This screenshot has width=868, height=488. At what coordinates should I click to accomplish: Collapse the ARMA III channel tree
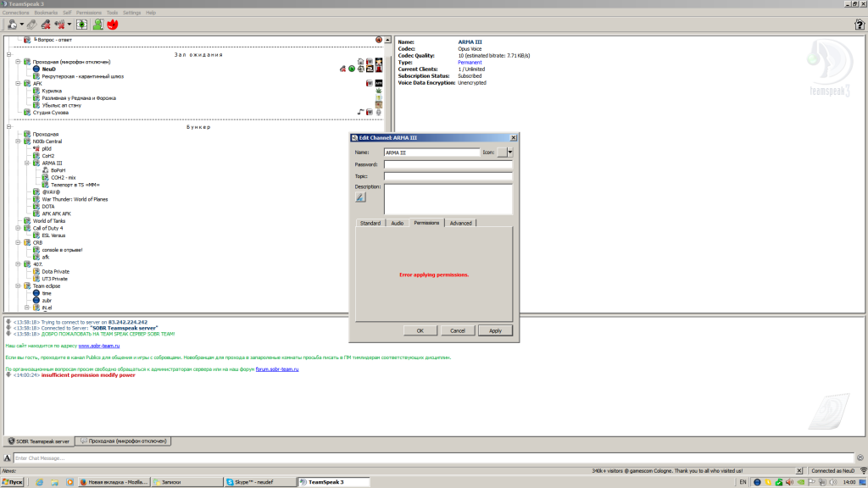(27, 164)
